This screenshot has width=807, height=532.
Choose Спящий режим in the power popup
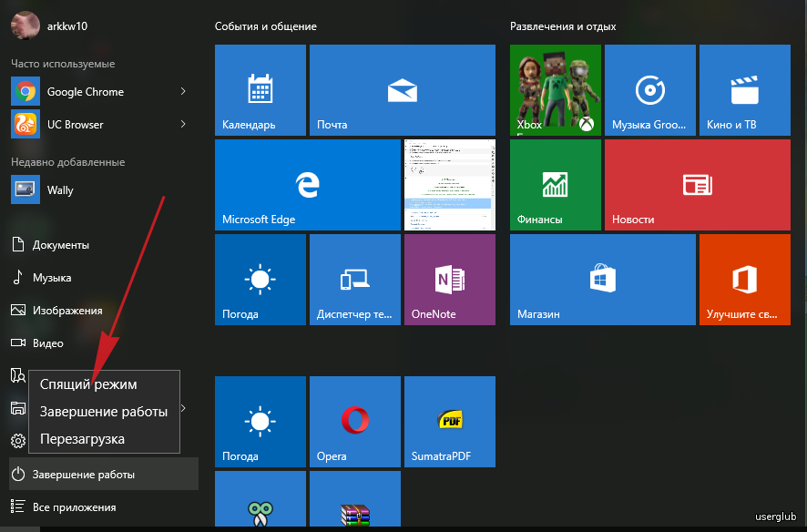pos(104,384)
